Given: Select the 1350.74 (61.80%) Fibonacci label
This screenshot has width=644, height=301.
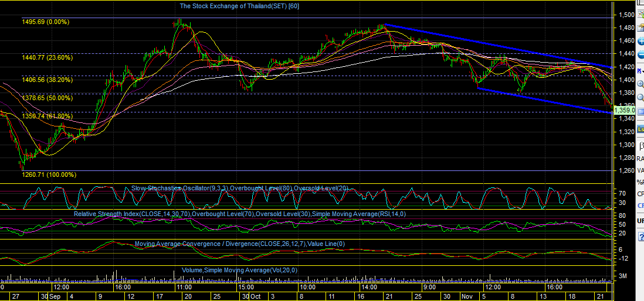Looking at the screenshot, I should pos(48,116).
